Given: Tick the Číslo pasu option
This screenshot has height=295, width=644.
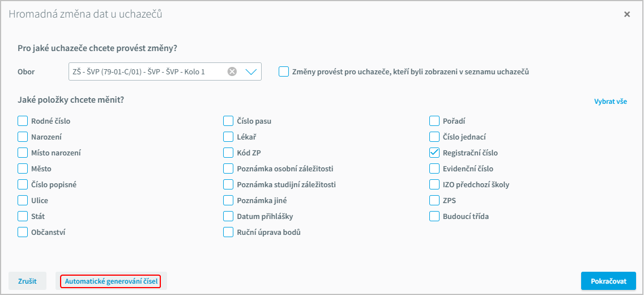Looking at the screenshot, I should [x=228, y=121].
